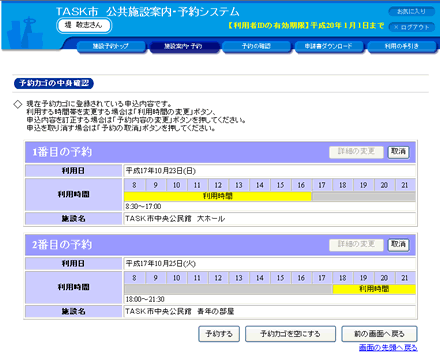The width and height of the screenshot is (440, 363).
Task: Go to the 申請書ダウンロード tab
Action: [x=329, y=46]
